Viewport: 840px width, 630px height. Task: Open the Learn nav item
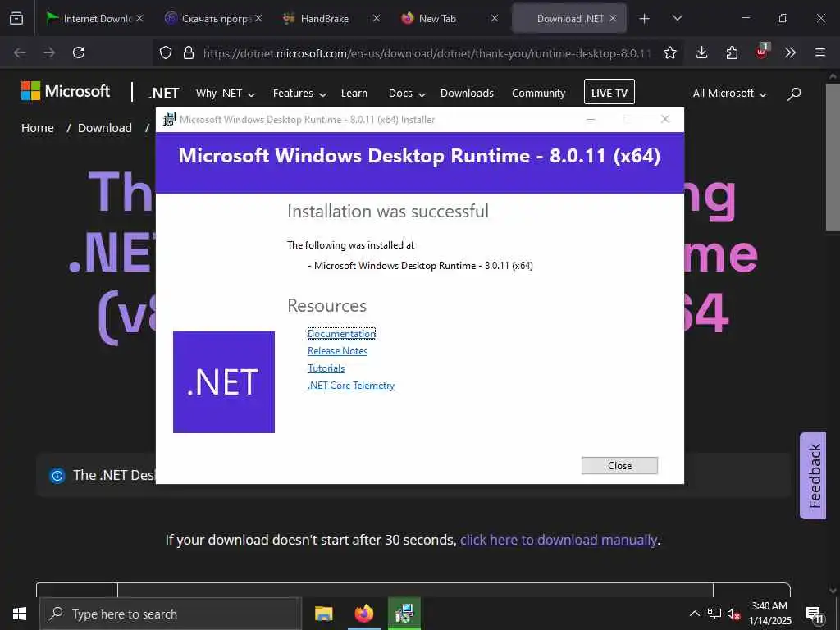354,94
